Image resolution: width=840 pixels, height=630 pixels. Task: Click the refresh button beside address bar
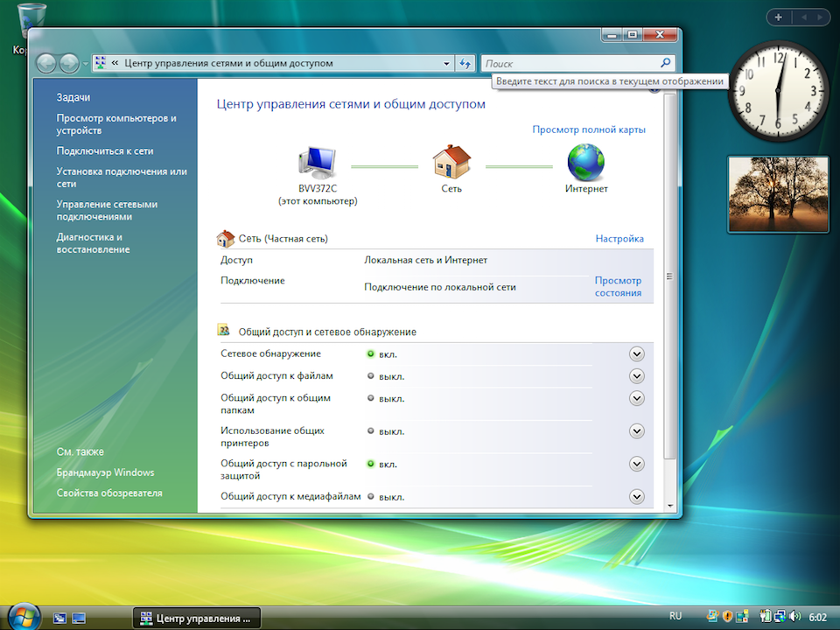[465, 64]
